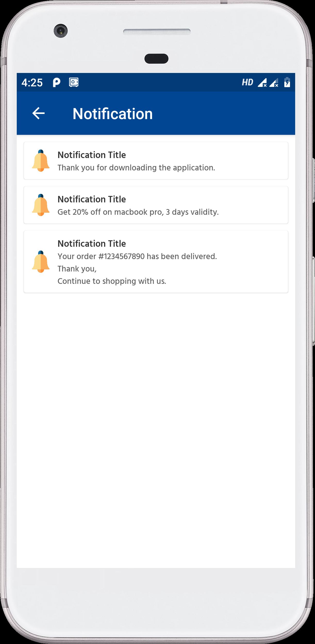Tap the HD indicator in status bar

tap(247, 82)
